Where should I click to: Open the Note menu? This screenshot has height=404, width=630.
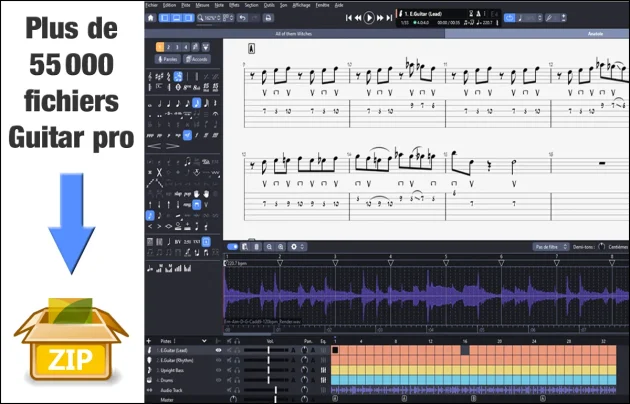point(219,5)
